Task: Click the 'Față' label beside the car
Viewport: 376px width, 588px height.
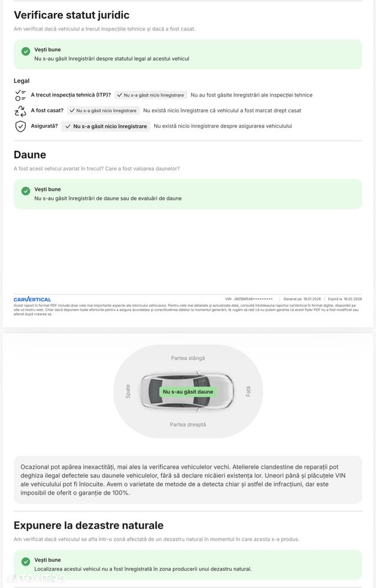Action: tap(248, 391)
